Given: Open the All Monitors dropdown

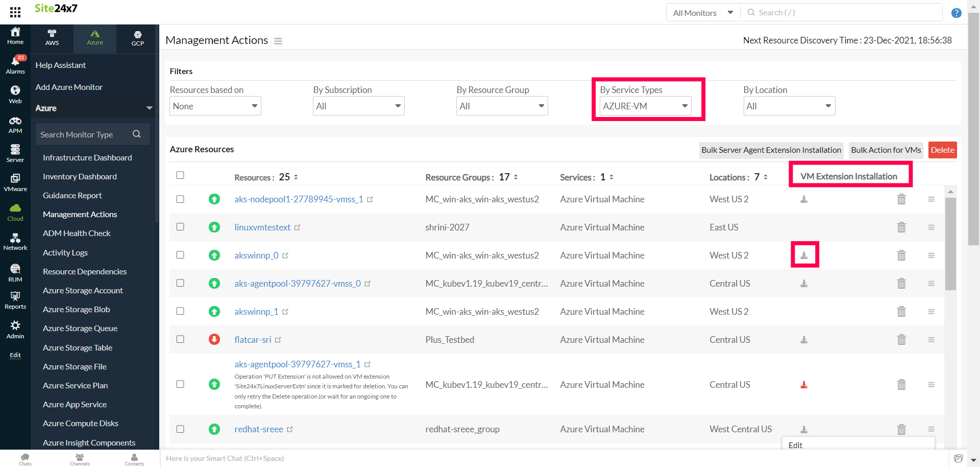Looking at the screenshot, I should click(702, 13).
